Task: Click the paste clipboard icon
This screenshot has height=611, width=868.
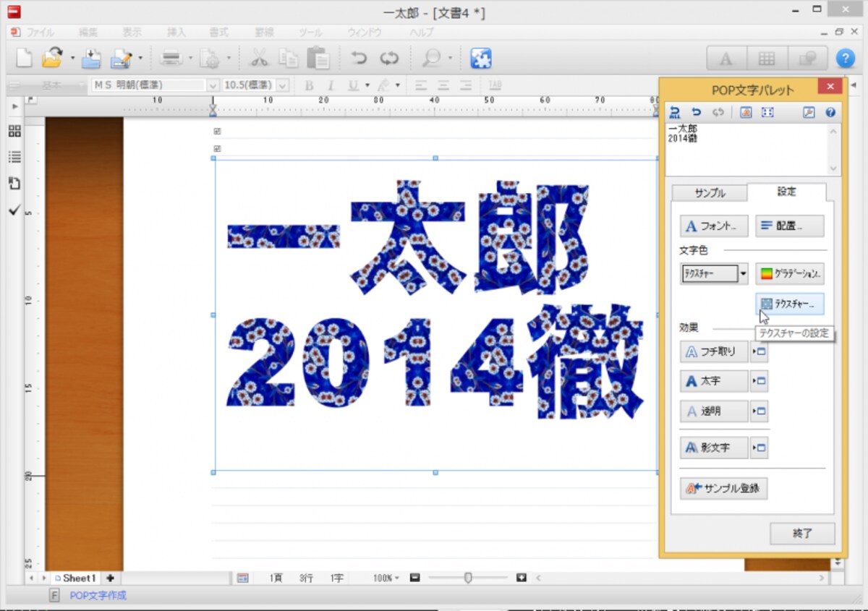Action: 318,58
